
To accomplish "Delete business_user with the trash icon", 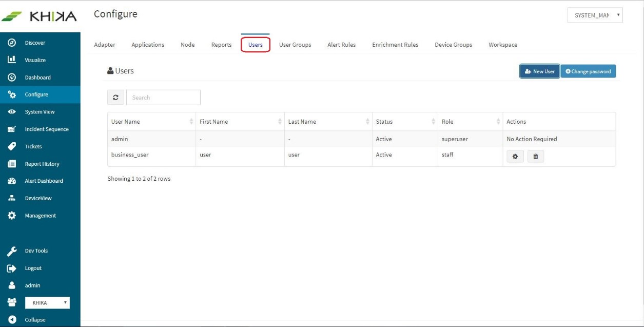I will tap(536, 157).
